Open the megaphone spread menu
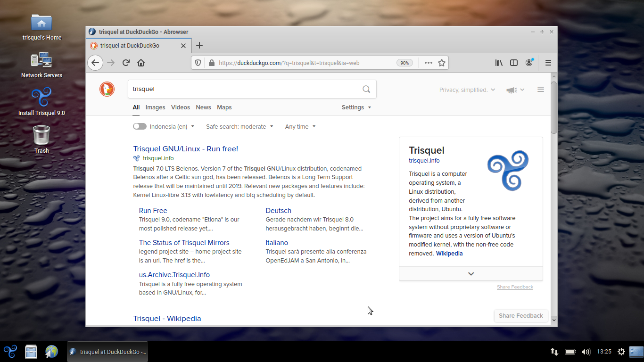The width and height of the screenshot is (644, 362). (515, 90)
